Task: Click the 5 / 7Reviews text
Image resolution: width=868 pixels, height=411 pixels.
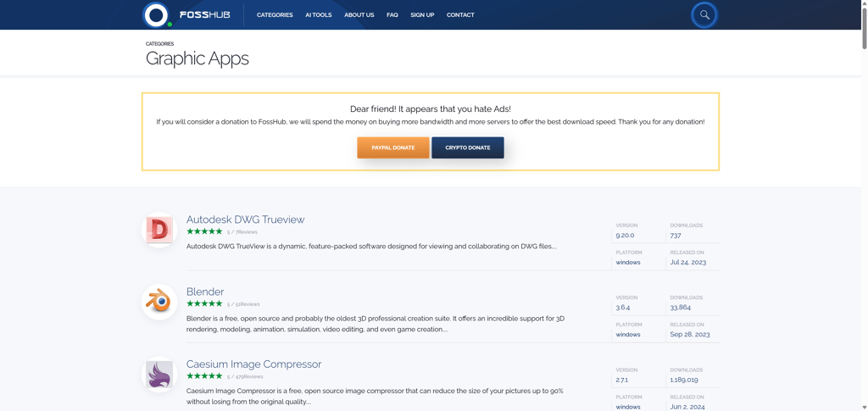Action: (242, 232)
